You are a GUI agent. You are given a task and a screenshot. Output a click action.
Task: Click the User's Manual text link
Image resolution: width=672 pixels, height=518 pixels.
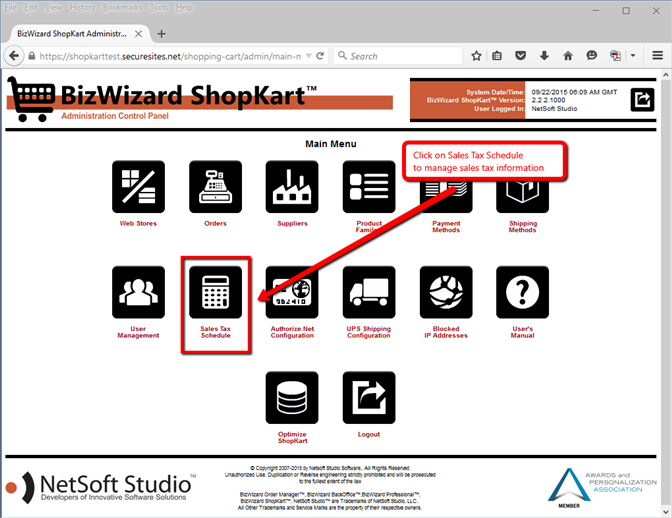click(x=522, y=332)
